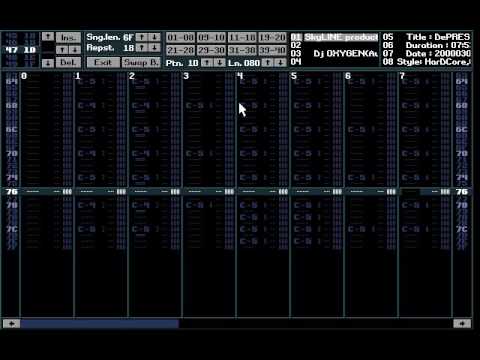Click the left arrow of horizontal scrollbar
Screen dimensions: 480x360
pyautogui.click(x=11, y=324)
